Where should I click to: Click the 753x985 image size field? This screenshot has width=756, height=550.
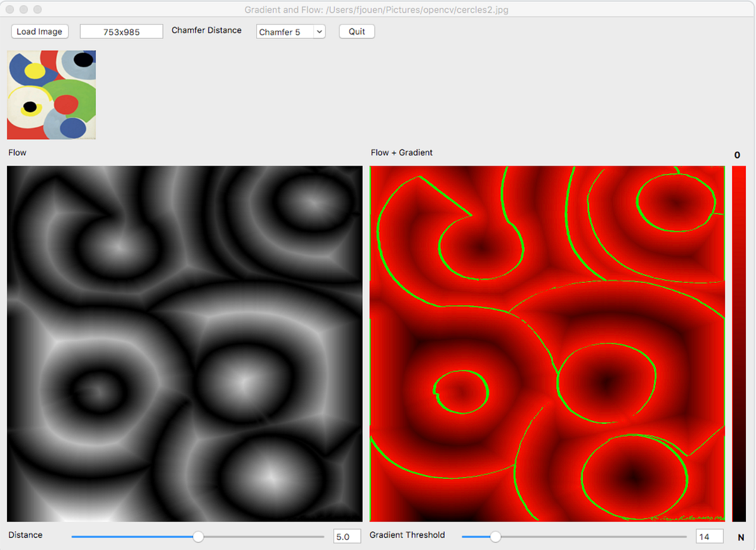coord(122,32)
